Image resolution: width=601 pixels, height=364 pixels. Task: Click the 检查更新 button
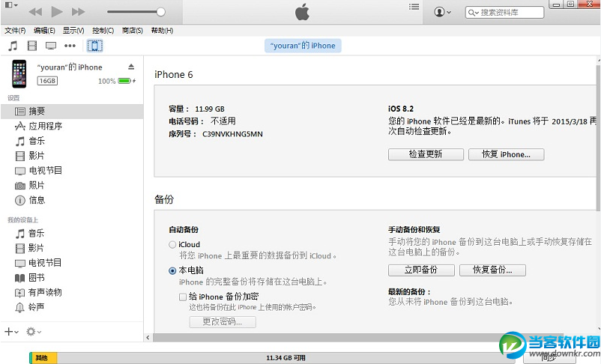(x=426, y=154)
